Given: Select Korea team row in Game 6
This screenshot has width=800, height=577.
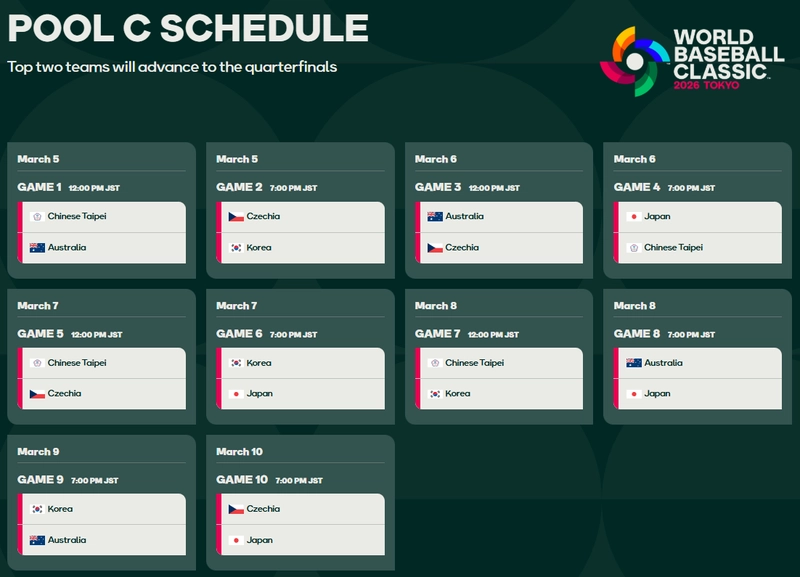Looking at the screenshot, I should pyautogui.click(x=301, y=363).
